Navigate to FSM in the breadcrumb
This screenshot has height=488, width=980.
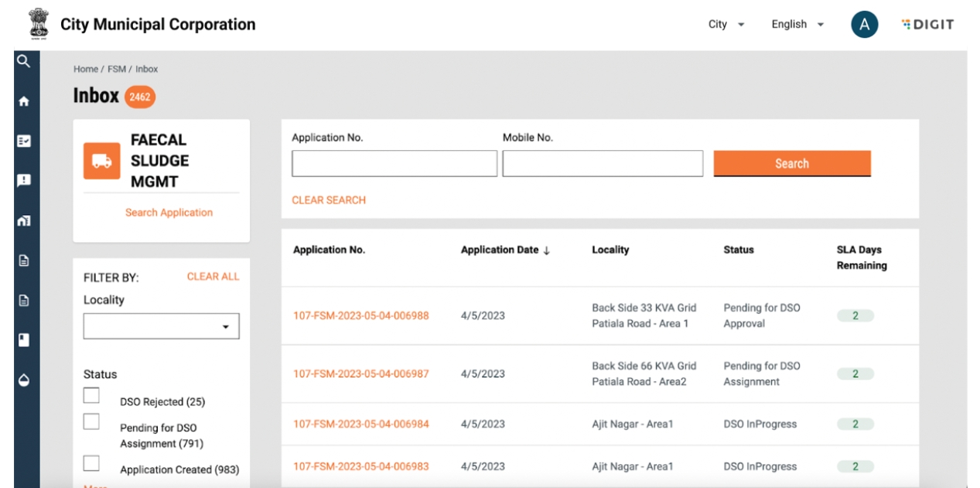tap(116, 69)
